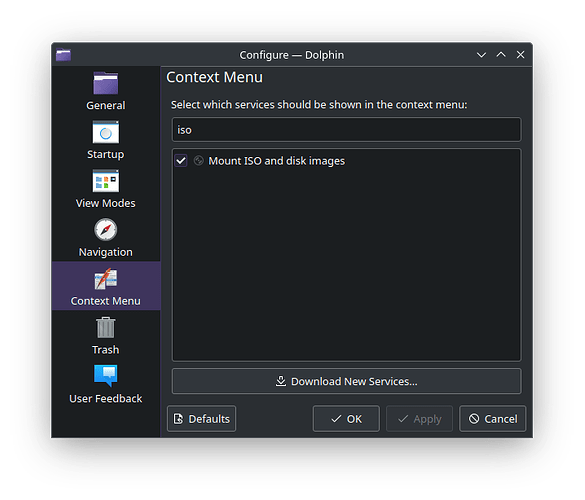Open the View Modes settings page
This screenshot has height=500, width=585.
pos(106,188)
